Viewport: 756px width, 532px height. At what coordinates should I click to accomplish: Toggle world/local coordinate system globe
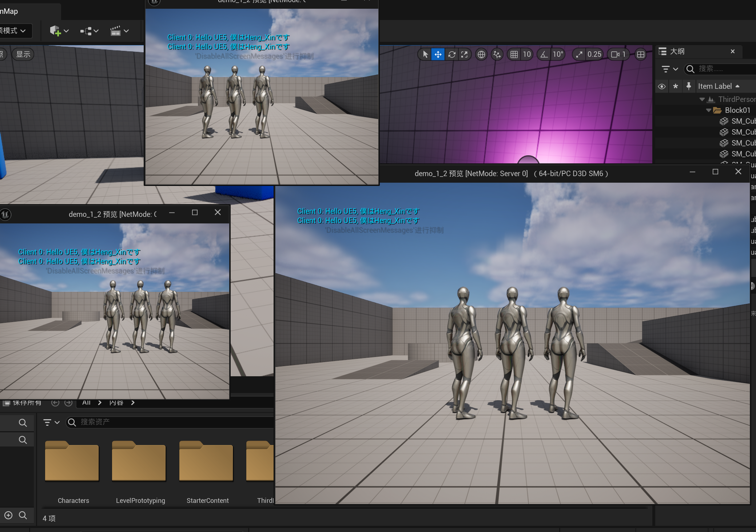(481, 55)
